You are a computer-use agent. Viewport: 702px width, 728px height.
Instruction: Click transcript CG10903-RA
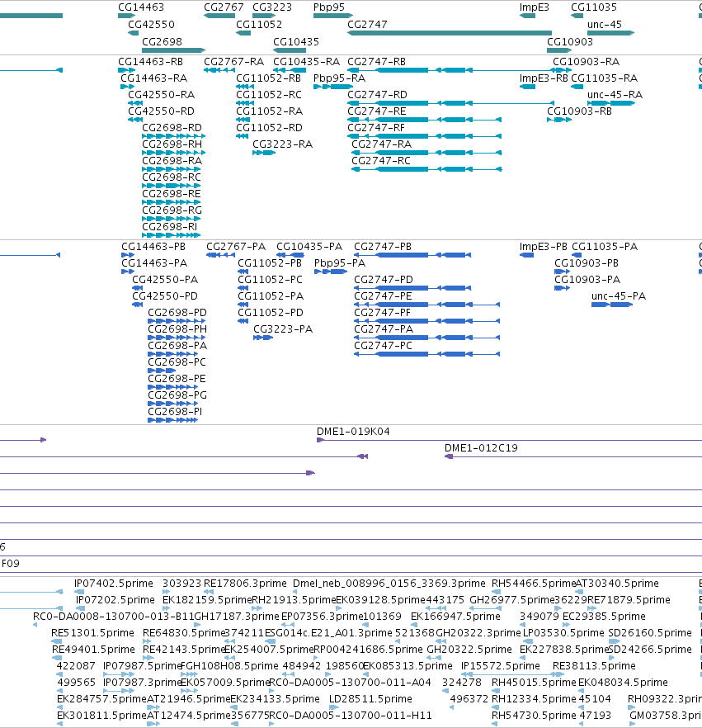pos(586,62)
